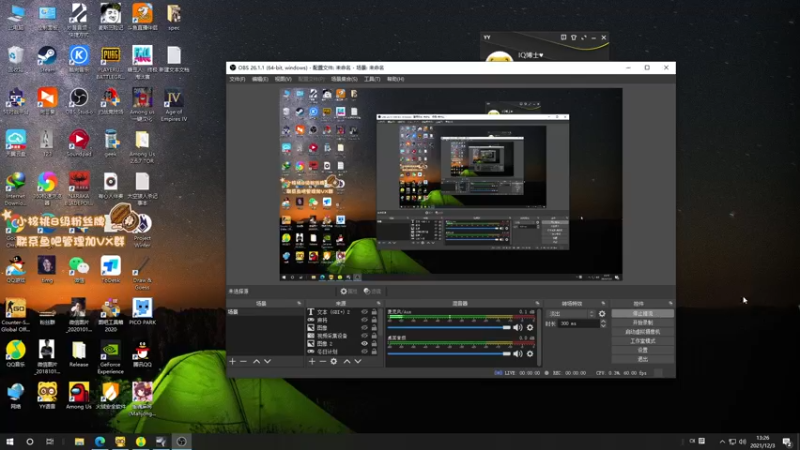Pop out the 来源 dock panel
Image resolution: width=800 pixels, height=450 pixels.
[379, 303]
